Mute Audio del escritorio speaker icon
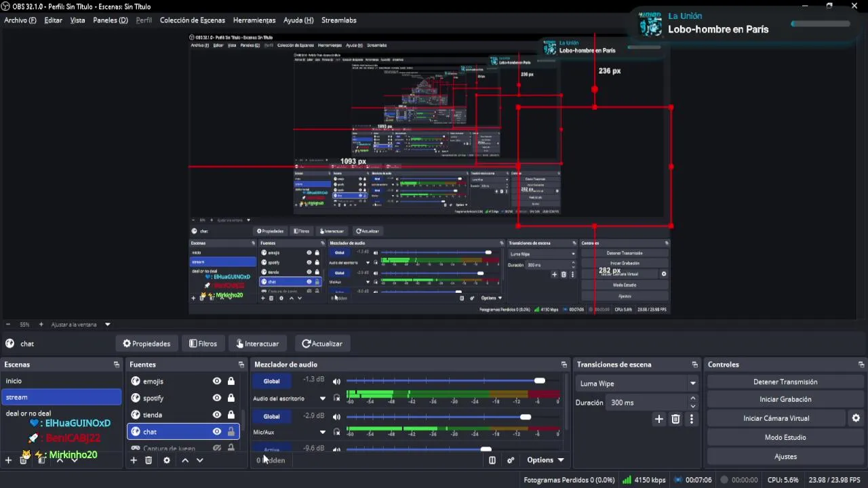 coord(336,382)
